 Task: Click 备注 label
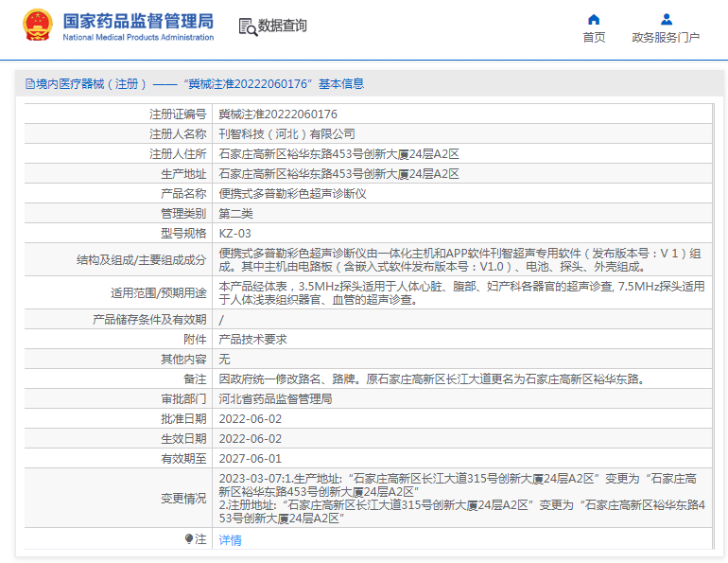(x=195, y=379)
